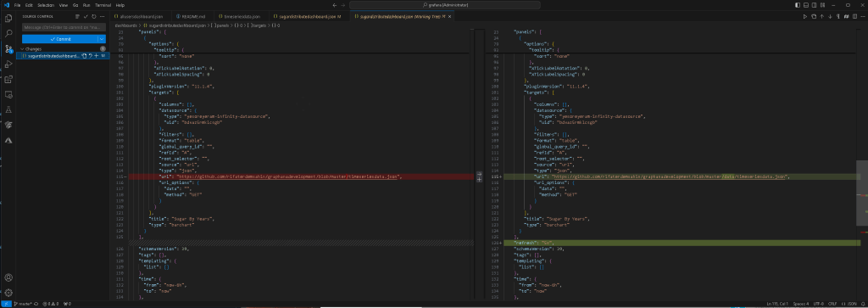Open the Search view in activity bar
This screenshot has height=308, width=868.
[8, 33]
